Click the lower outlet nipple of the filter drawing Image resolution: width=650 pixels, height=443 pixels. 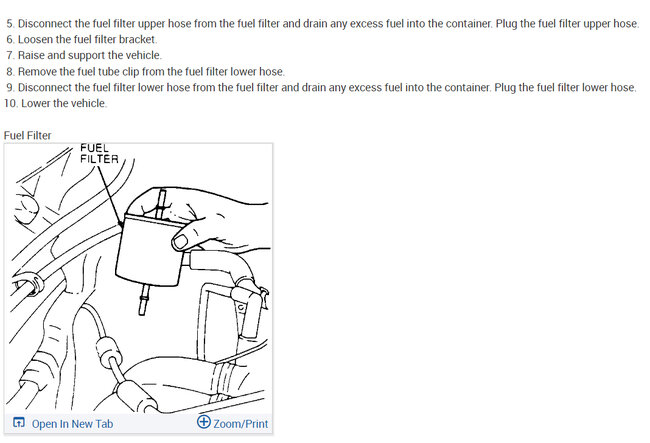coord(143,300)
